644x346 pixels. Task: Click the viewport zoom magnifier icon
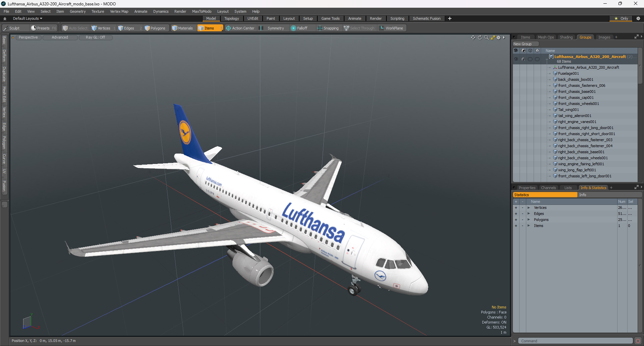coord(486,38)
